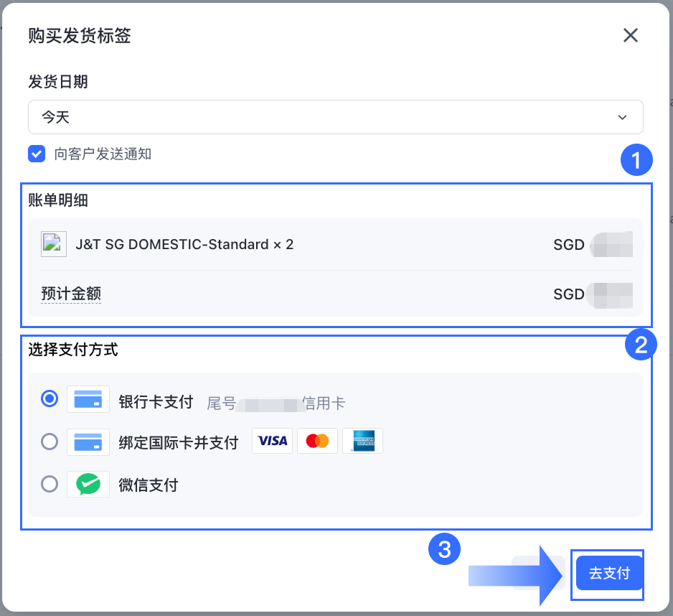
Task: Open the 发货日期 dropdown showing 今天
Action: (335, 117)
